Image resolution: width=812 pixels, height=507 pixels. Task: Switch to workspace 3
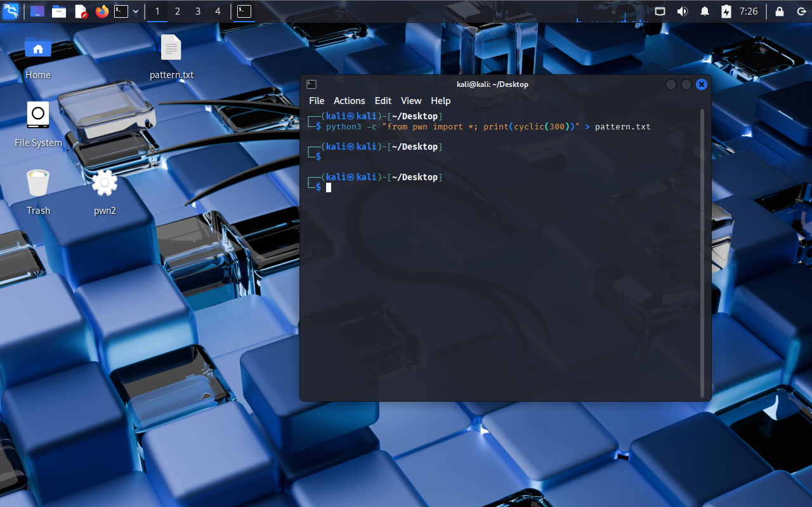(x=198, y=11)
